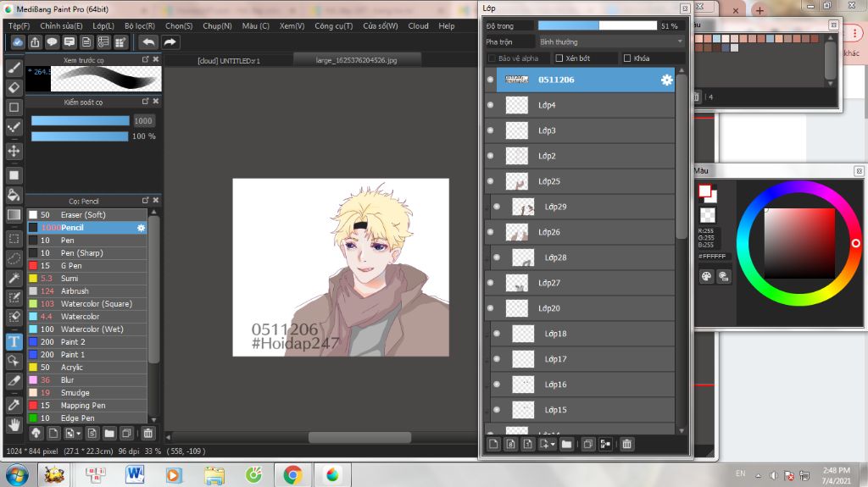The height and width of the screenshot is (487, 868).
Task: Click the export/share icon in toolbar
Action: [x=35, y=42]
